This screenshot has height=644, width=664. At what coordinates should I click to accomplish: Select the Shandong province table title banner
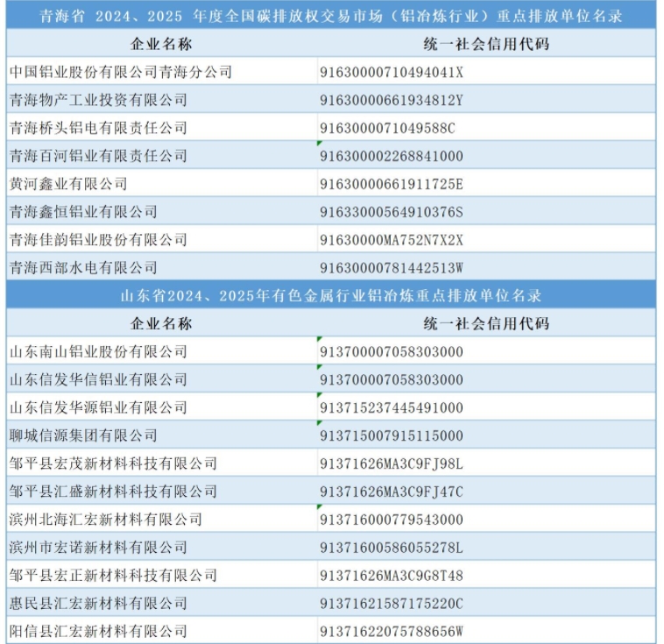click(331, 295)
